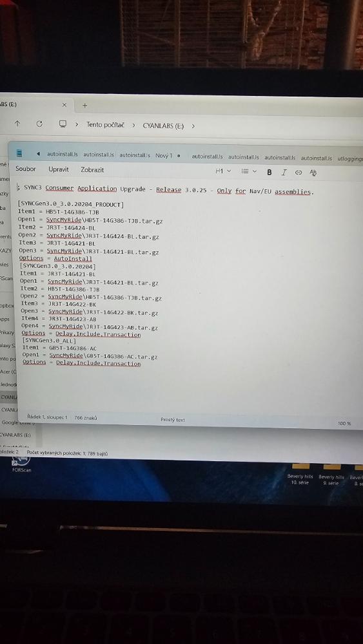The width and height of the screenshot is (363, 644).
Task: Open the Soubor menu
Action: pyautogui.click(x=26, y=169)
